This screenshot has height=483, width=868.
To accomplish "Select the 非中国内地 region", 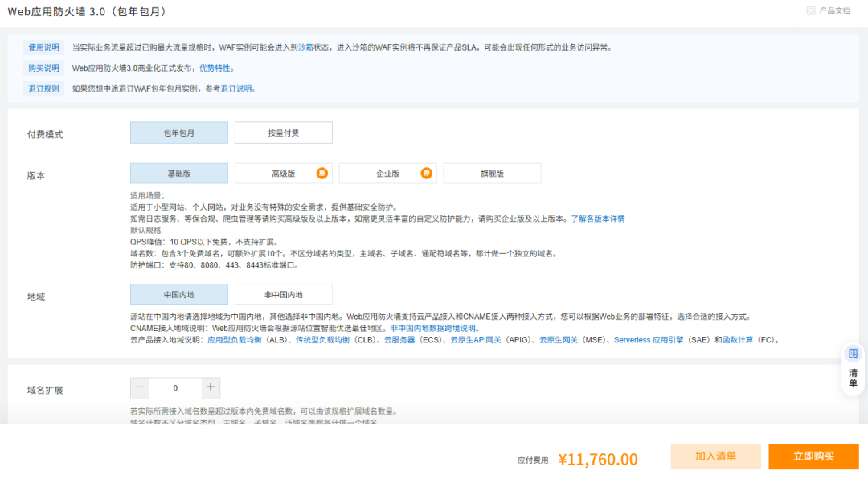I will point(284,294).
